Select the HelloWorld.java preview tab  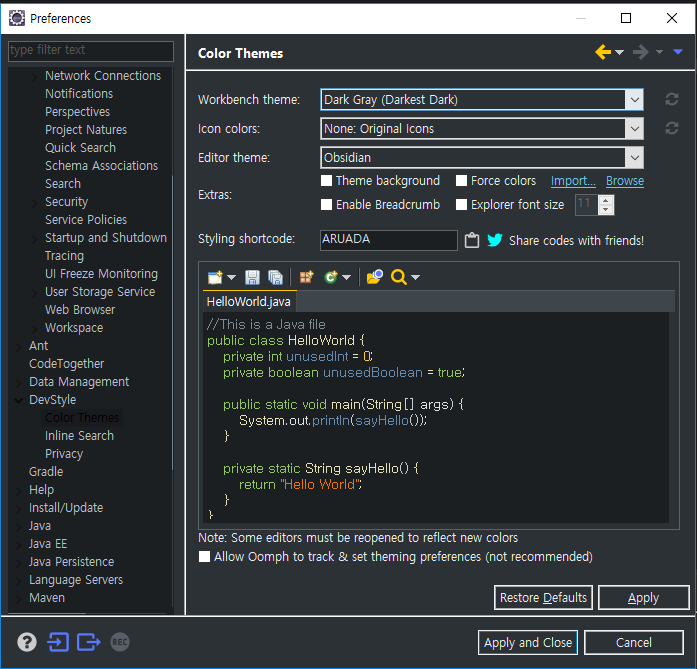tap(249, 302)
